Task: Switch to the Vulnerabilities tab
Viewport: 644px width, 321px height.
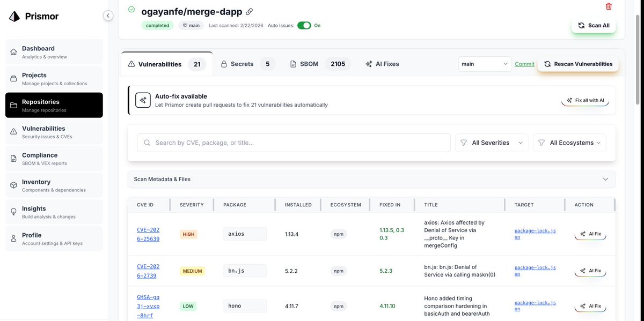Action: tap(167, 64)
